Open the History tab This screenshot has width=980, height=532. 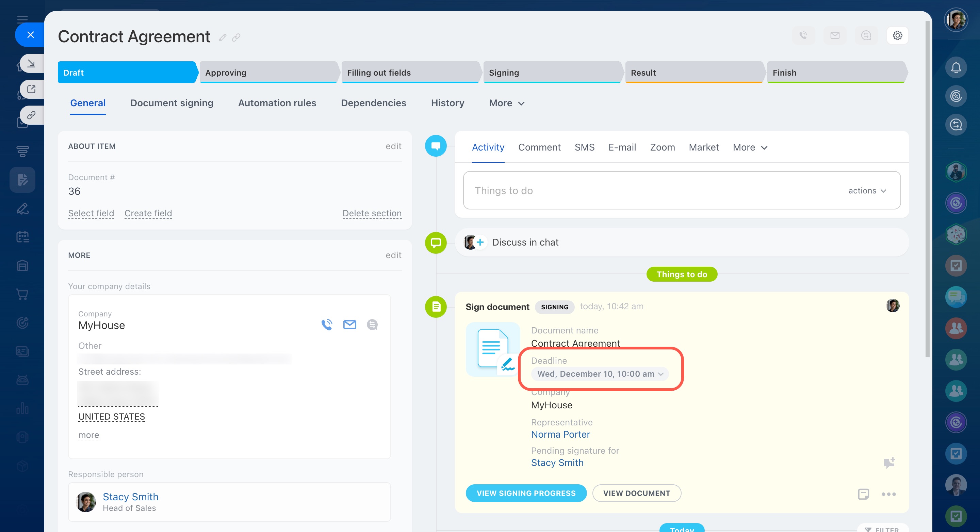click(447, 103)
